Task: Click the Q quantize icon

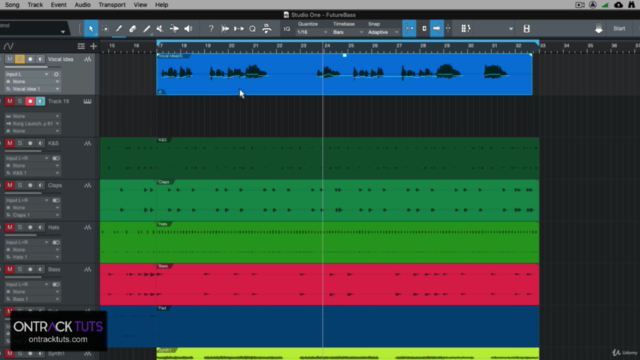Action: [252, 29]
